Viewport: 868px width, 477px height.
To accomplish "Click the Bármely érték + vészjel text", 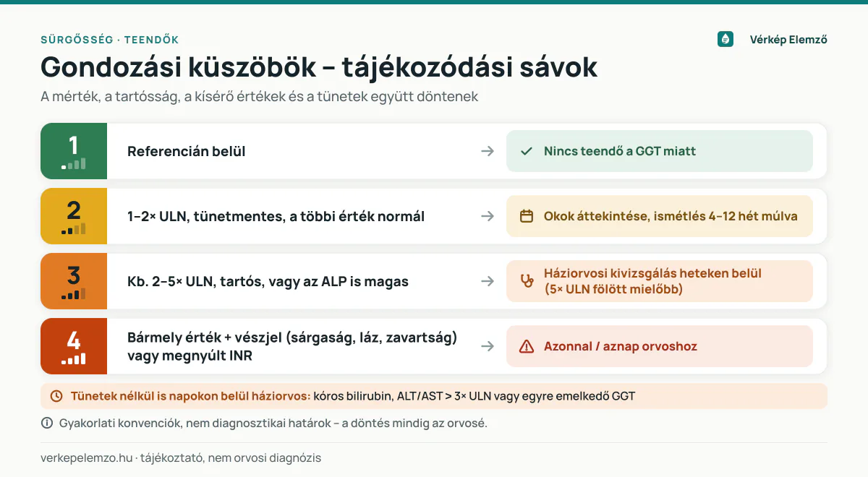I will coord(292,346).
